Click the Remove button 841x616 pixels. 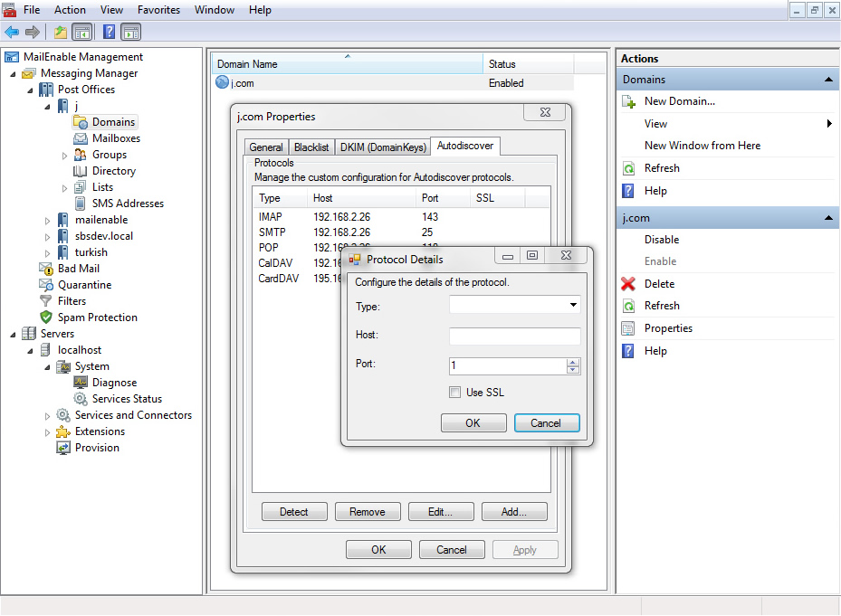(368, 512)
